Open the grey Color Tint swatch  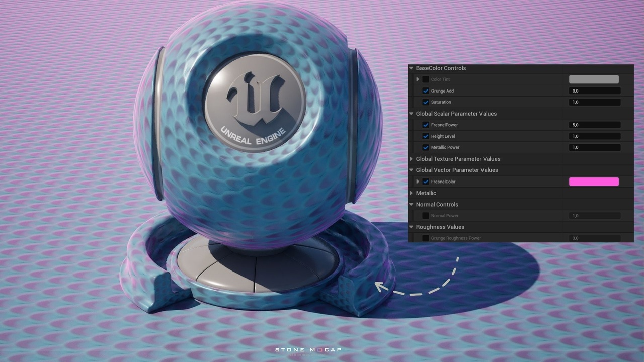click(x=594, y=79)
